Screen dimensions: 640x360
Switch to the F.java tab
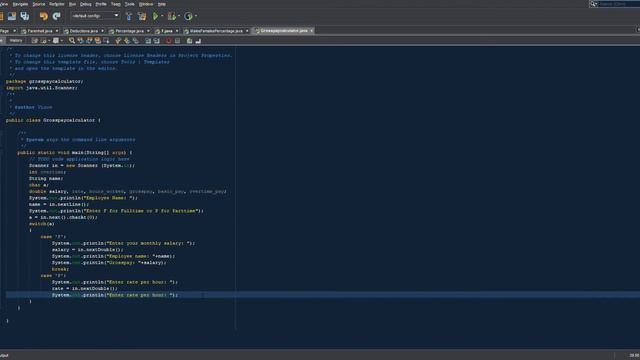click(x=167, y=31)
